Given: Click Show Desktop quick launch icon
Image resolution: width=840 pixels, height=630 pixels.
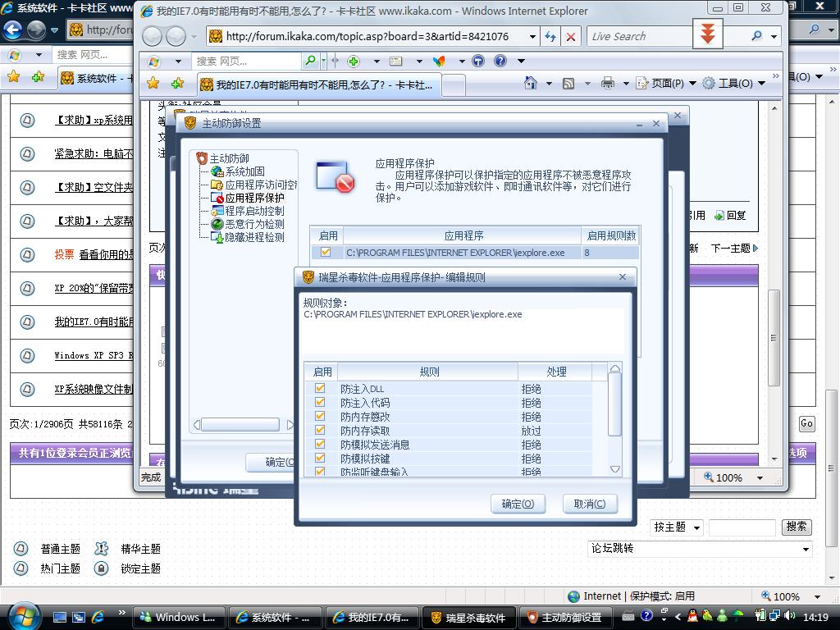Looking at the screenshot, I should [x=59, y=617].
